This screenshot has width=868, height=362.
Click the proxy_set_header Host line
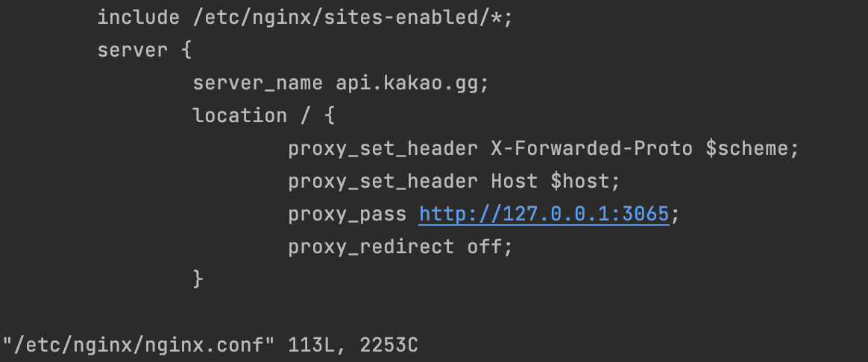pos(454,181)
